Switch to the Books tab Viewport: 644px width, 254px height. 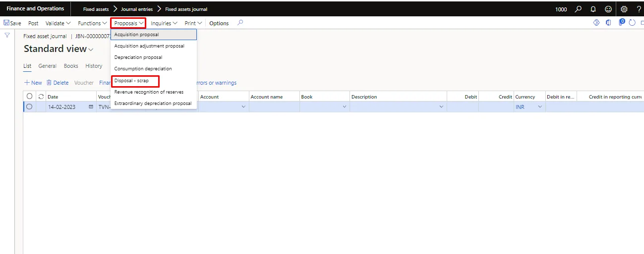pyautogui.click(x=71, y=66)
